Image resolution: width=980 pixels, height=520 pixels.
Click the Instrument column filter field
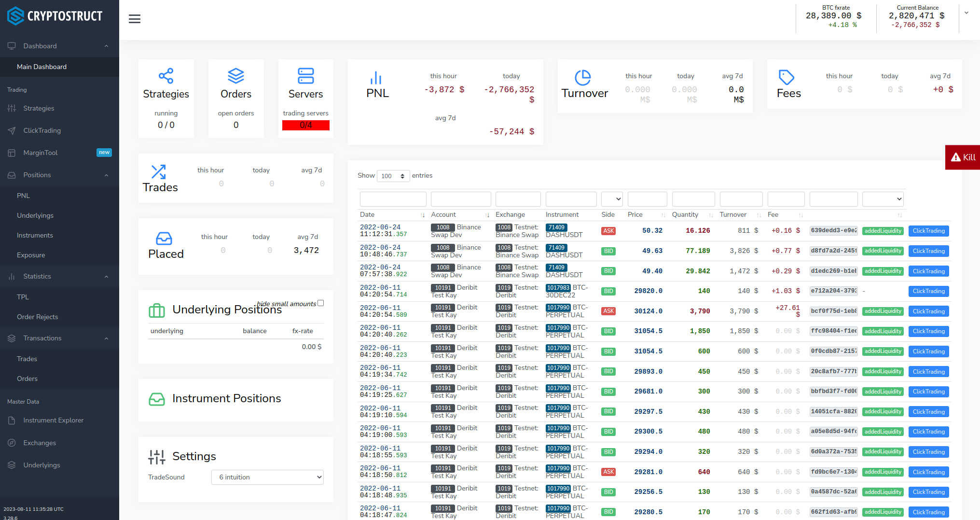(x=571, y=199)
